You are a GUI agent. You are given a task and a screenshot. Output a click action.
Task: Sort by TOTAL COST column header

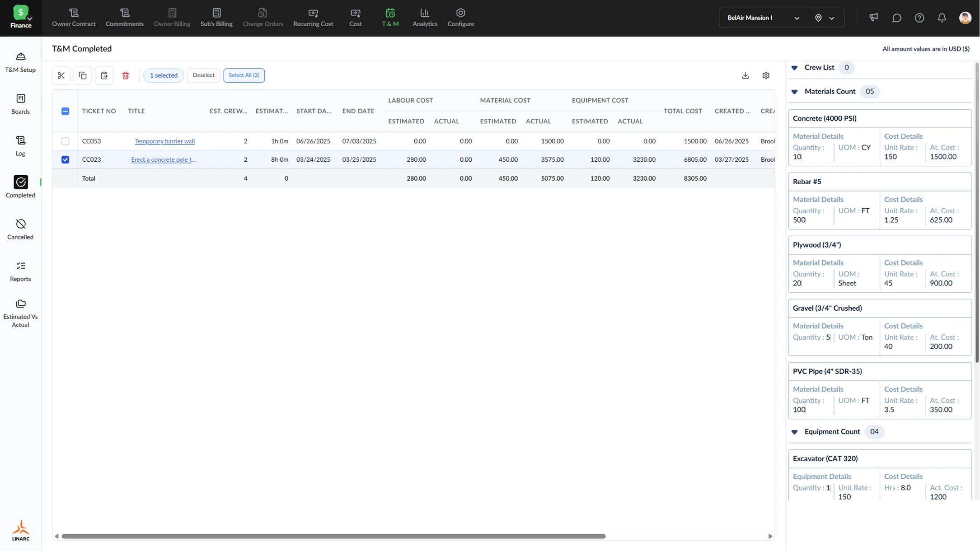tap(683, 111)
